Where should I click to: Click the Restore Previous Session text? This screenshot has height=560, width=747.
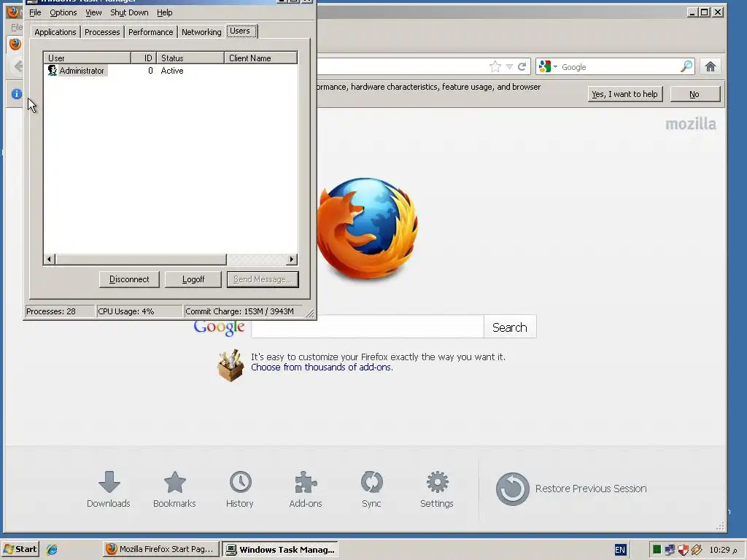click(591, 489)
